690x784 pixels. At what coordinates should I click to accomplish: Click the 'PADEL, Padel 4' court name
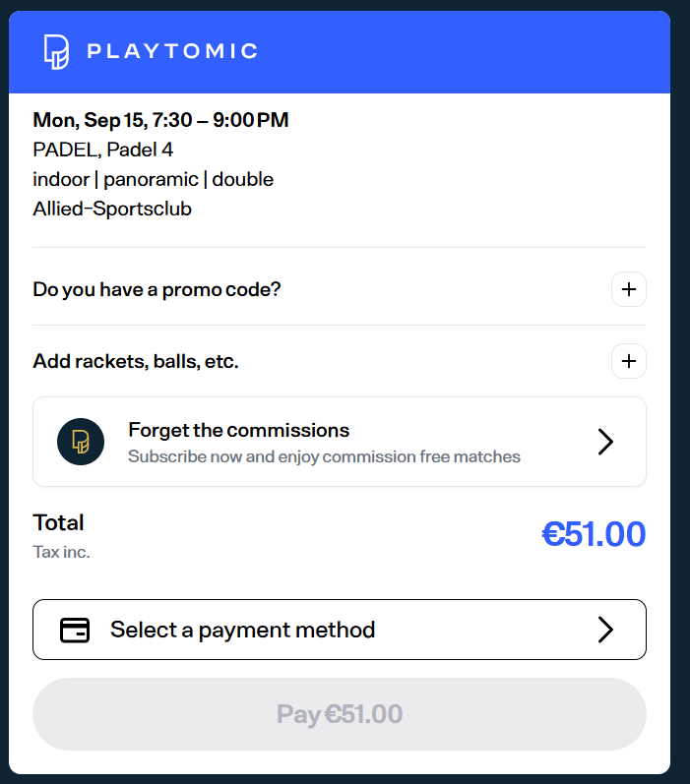click(x=102, y=150)
